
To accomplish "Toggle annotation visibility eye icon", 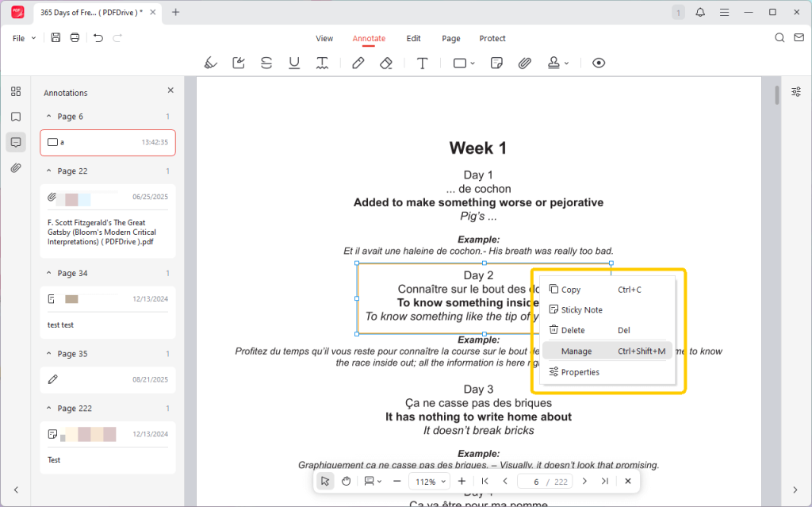I will [x=599, y=63].
